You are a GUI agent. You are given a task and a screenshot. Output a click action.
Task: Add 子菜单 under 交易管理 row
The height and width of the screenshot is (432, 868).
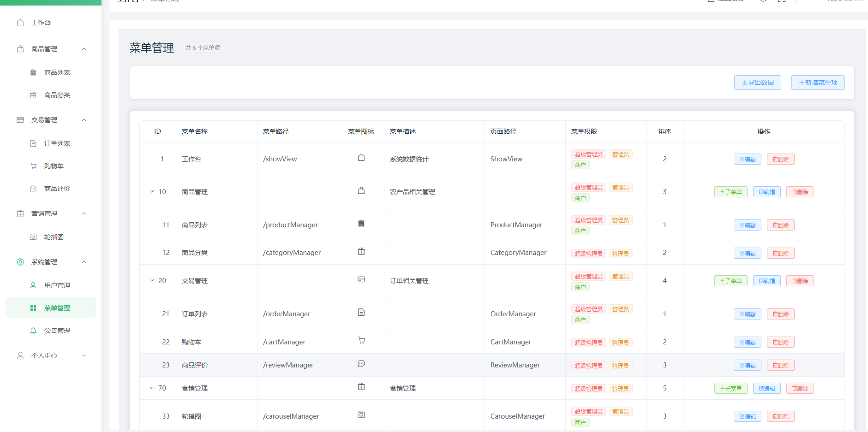pyautogui.click(x=730, y=281)
